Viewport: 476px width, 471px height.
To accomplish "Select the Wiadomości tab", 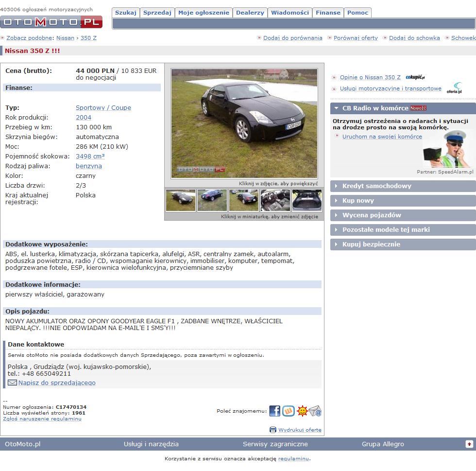I will [290, 13].
